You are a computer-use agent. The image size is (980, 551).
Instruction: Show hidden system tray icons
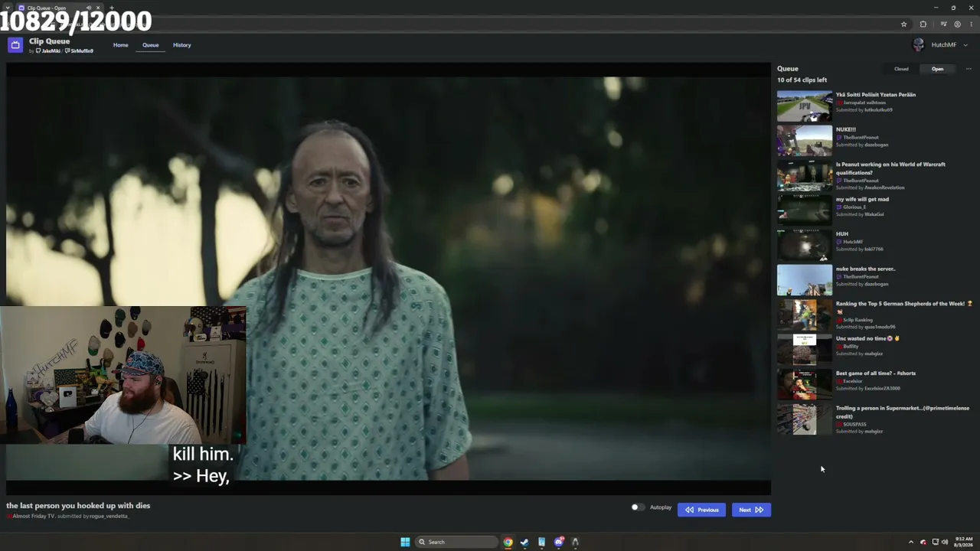point(910,542)
